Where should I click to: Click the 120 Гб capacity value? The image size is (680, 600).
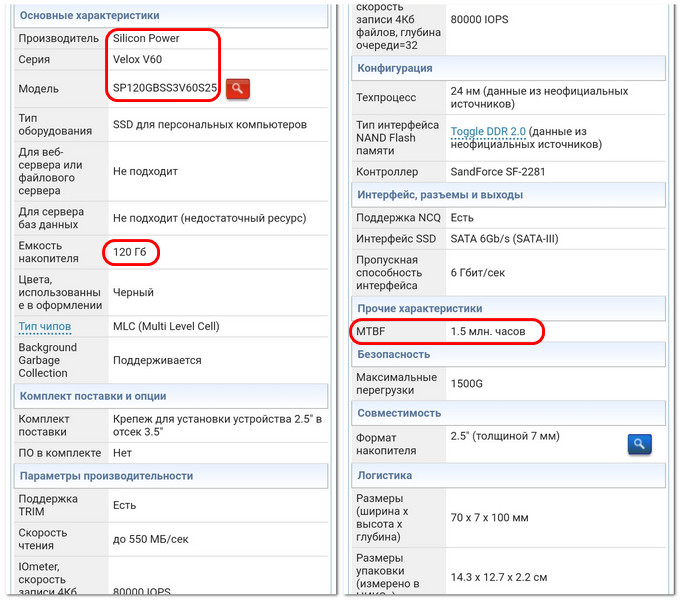coord(130,252)
